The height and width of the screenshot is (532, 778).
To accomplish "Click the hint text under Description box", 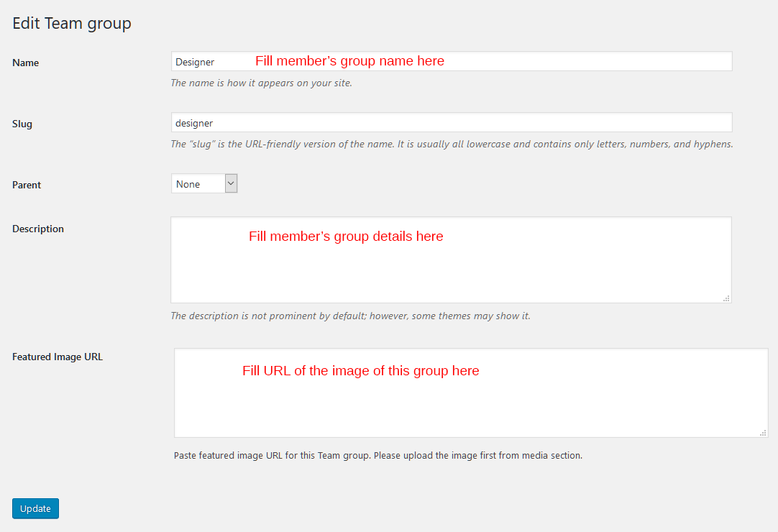I will point(350,316).
